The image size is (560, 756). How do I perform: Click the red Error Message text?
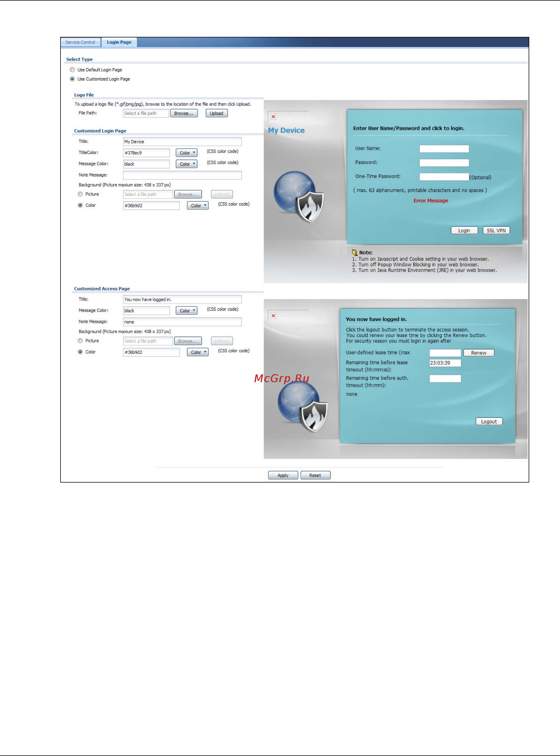pyautogui.click(x=431, y=201)
